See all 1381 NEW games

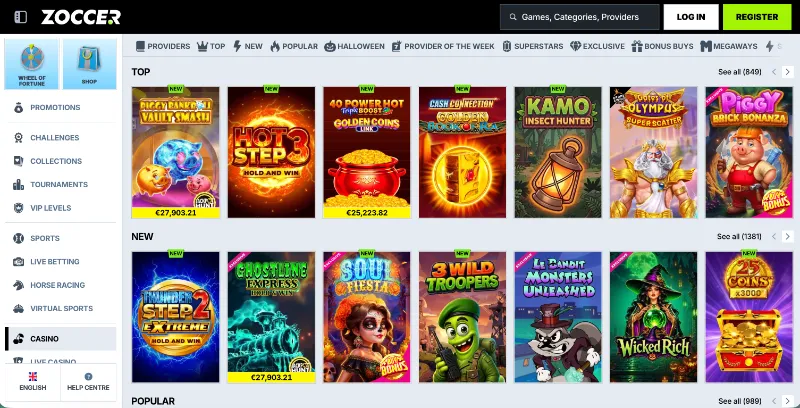coord(739,237)
